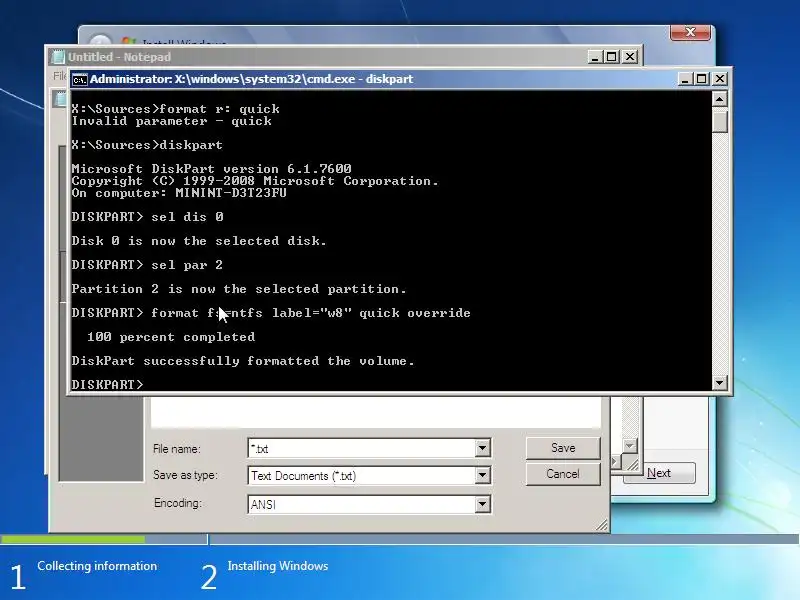Click 'Collecting information' step label

point(97,566)
